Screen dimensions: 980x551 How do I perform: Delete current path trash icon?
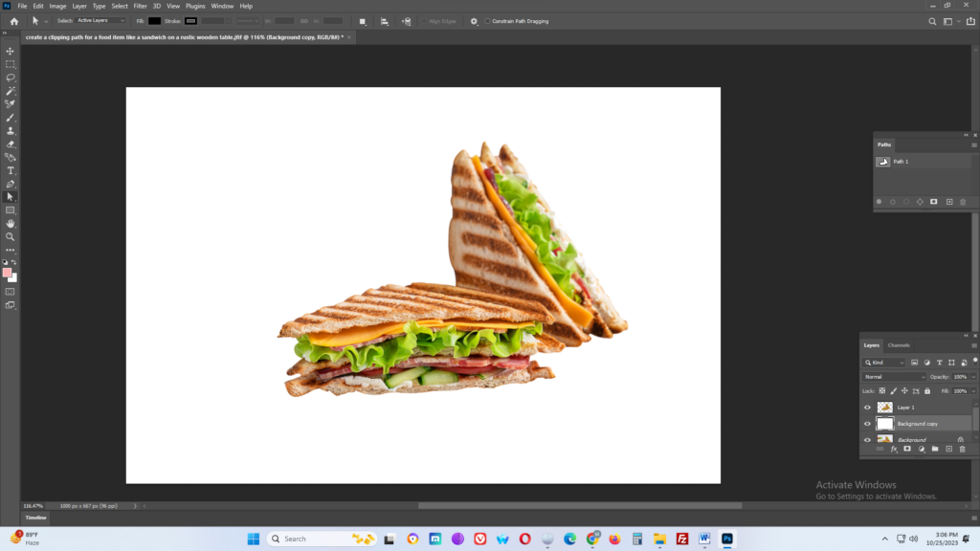(963, 202)
